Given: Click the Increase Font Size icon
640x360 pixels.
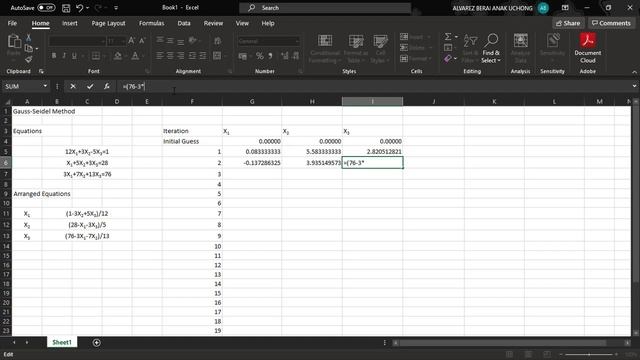Looking at the screenshot, I should pos(131,40).
